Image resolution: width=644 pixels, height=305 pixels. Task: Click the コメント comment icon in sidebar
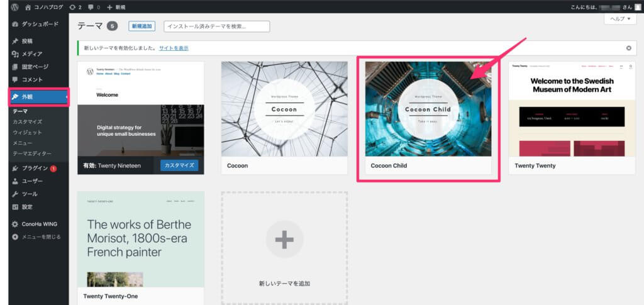pos(15,79)
